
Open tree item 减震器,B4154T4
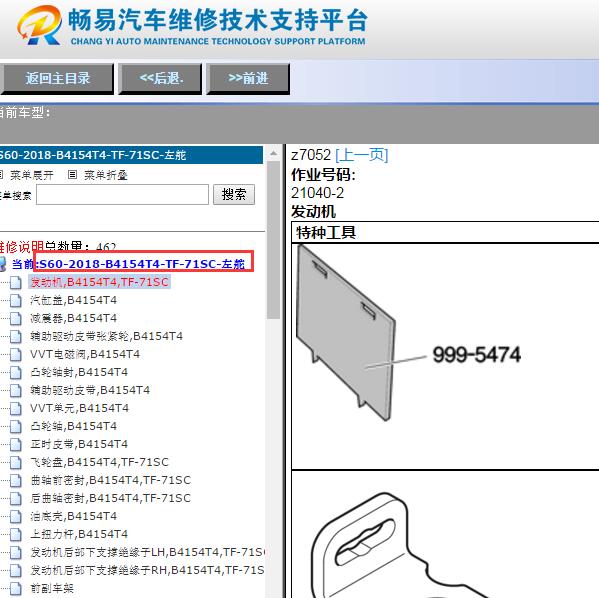(x=74, y=318)
